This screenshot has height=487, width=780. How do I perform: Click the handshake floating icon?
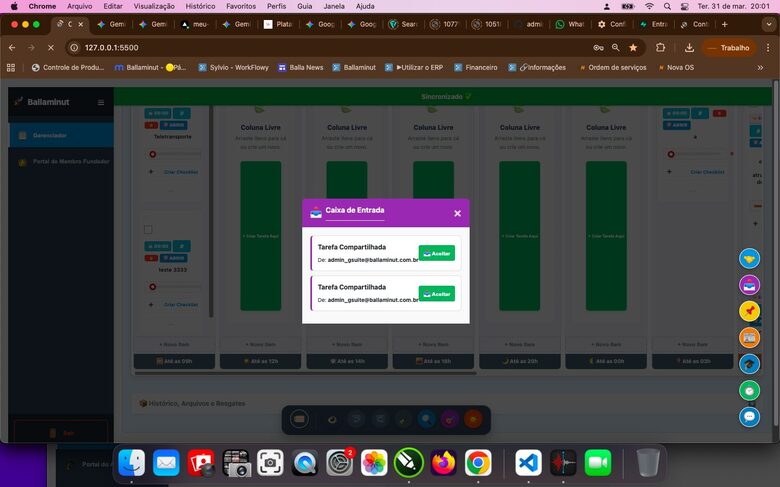click(x=749, y=259)
